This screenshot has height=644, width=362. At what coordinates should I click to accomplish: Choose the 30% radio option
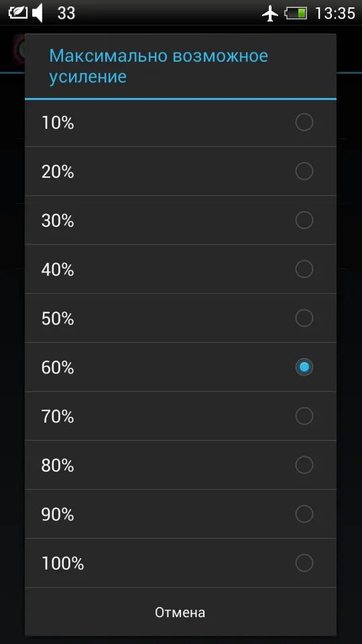(304, 220)
